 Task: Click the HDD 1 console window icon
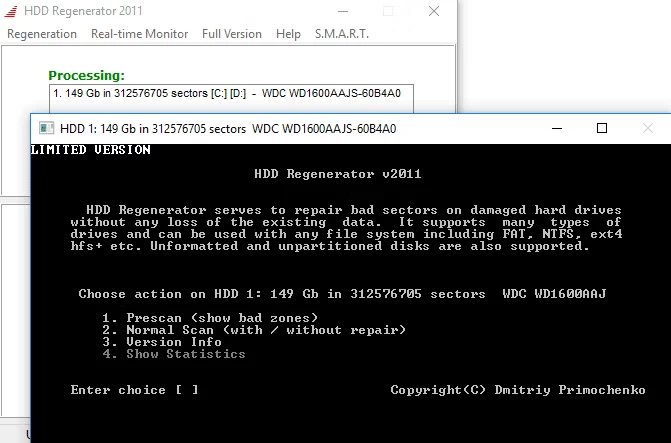click(46, 129)
